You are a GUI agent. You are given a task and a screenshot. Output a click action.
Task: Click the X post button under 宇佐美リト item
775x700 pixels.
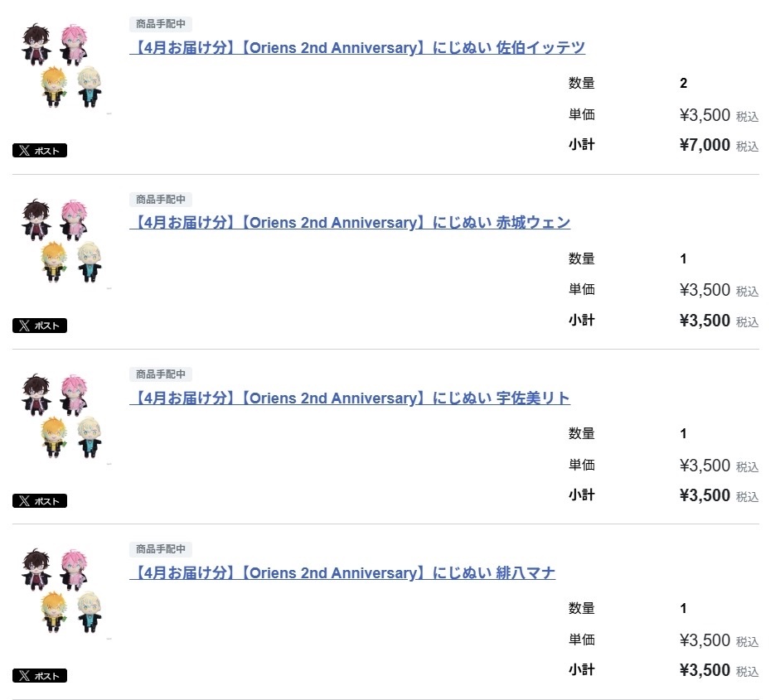[x=40, y=501]
